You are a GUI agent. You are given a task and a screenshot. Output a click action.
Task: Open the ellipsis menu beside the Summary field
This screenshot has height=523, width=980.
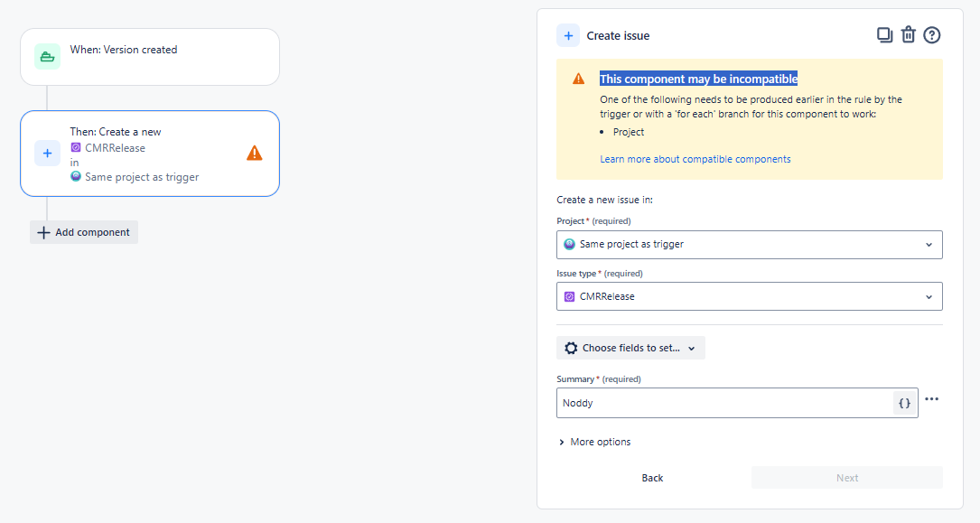[932, 398]
